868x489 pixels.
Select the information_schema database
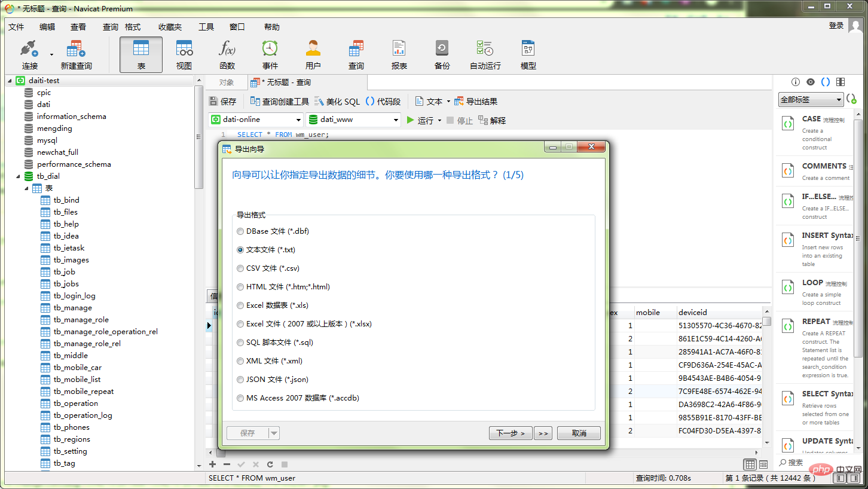point(71,117)
